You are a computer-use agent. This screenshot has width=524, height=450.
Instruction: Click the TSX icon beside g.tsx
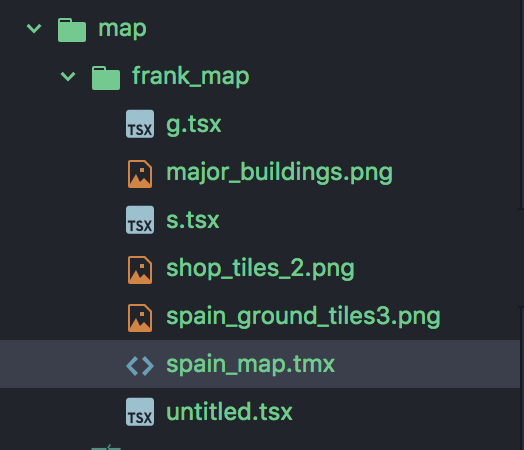tap(140, 124)
